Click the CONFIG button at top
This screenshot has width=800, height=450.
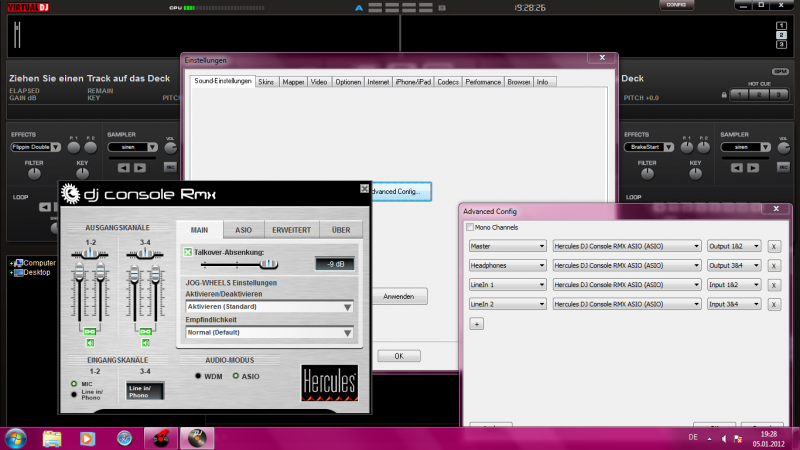(x=676, y=5)
